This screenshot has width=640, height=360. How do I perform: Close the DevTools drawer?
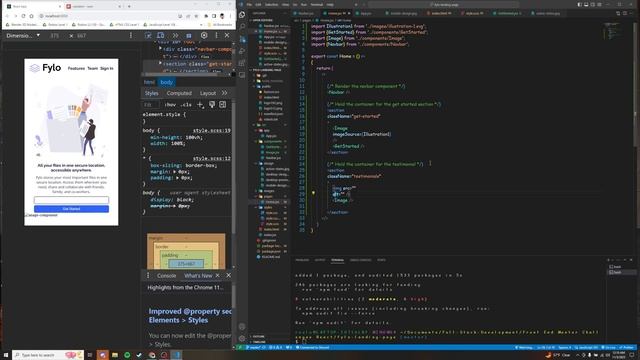229,276
